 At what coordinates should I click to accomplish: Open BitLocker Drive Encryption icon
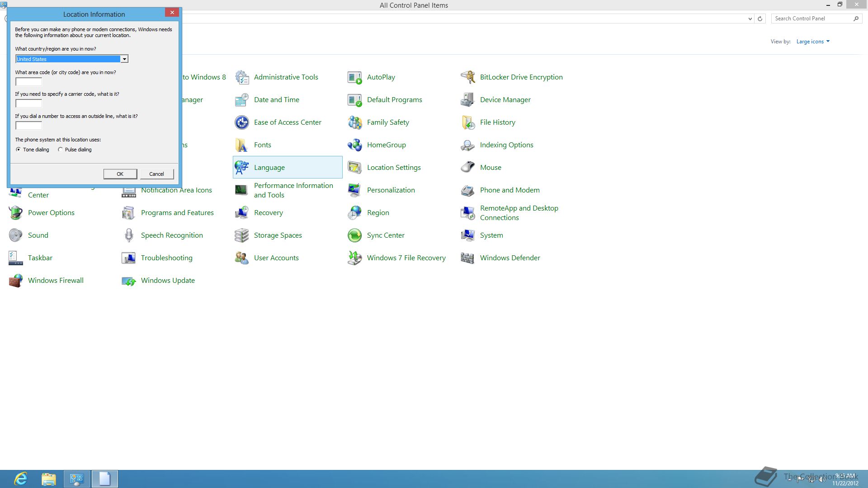click(468, 77)
